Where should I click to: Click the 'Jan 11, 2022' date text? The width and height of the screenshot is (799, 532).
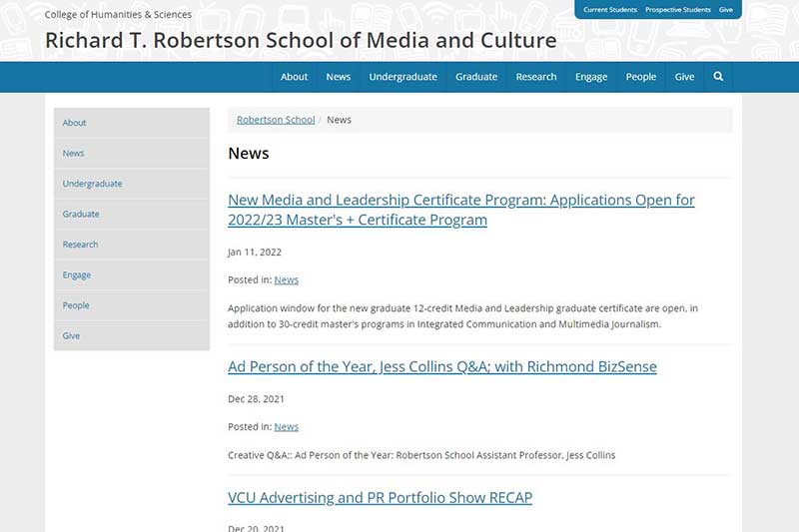pyautogui.click(x=255, y=252)
